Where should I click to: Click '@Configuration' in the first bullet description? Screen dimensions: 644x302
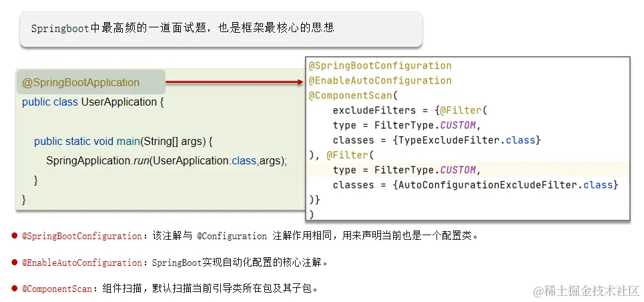[232, 236]
